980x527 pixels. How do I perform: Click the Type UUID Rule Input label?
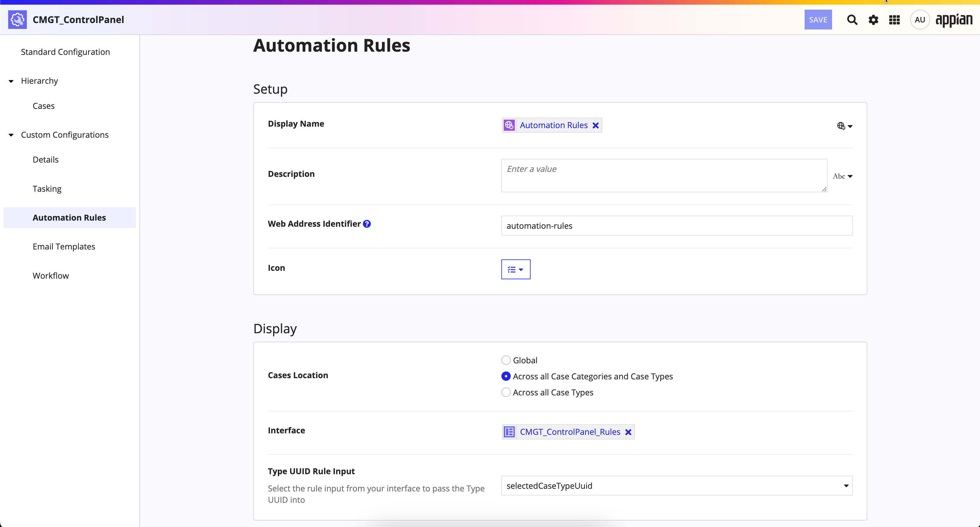pos(311,471)
